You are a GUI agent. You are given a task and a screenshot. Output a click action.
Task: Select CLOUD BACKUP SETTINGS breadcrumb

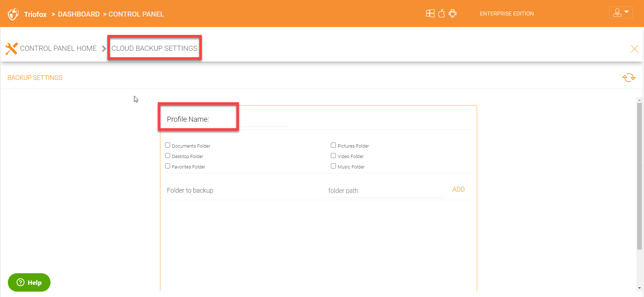click(154, 48)
